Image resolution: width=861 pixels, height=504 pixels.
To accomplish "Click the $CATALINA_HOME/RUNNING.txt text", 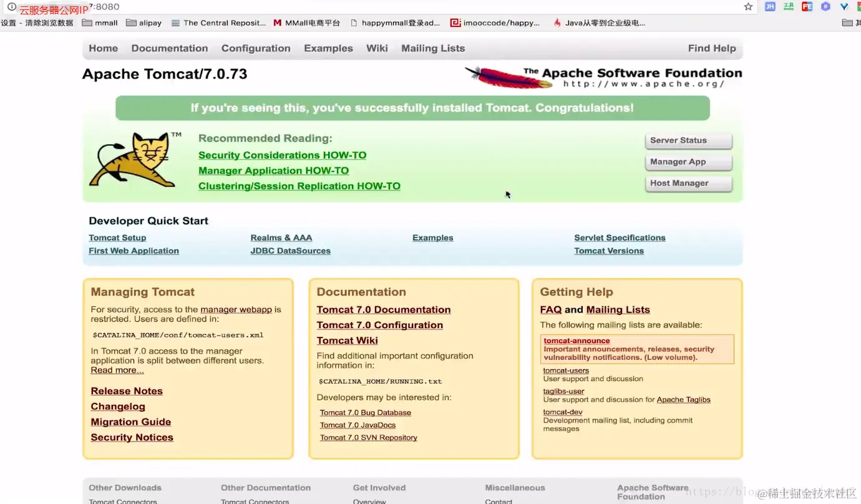I will point(380,382).
